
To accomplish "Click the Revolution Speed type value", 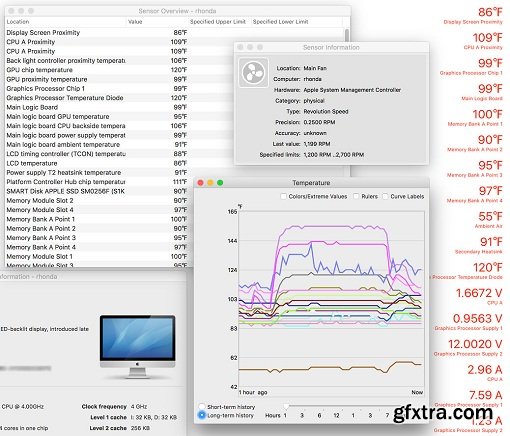I will click(x=326, y=111).
